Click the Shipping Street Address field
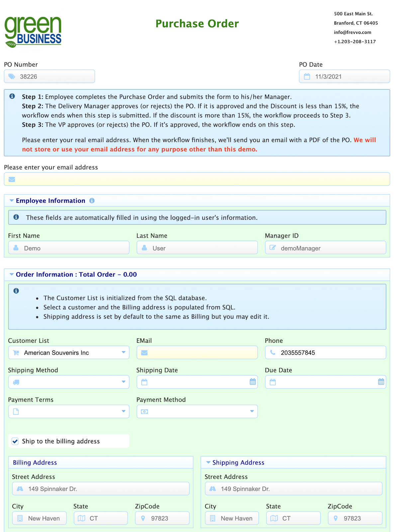 [x=294, y=489]
